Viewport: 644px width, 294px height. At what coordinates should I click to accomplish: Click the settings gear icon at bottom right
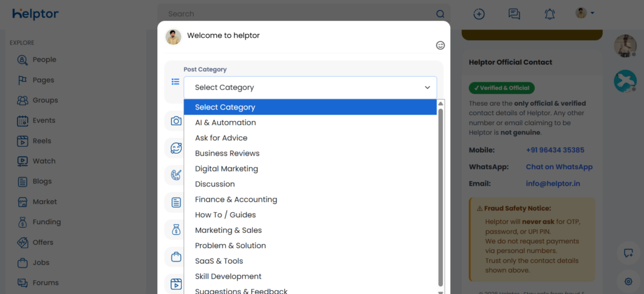[628, 281]
